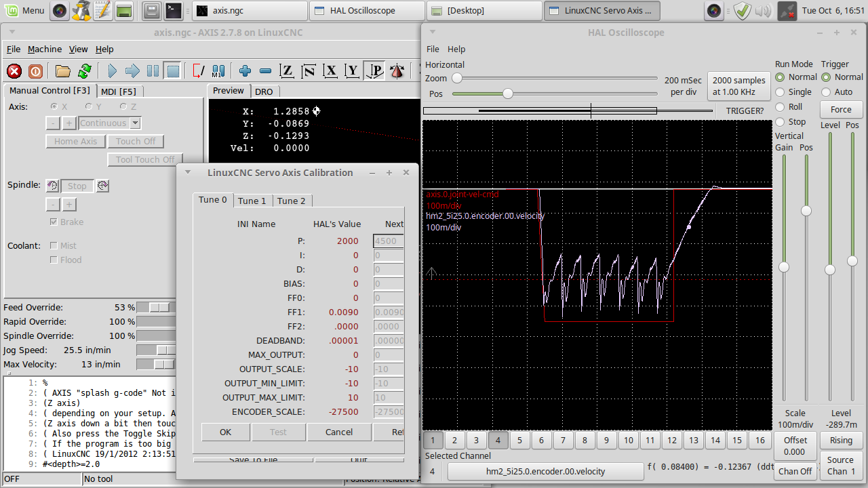Select the perspective view P icon
This screenshot has width=868, height=488.
click(x=374, y=70)
